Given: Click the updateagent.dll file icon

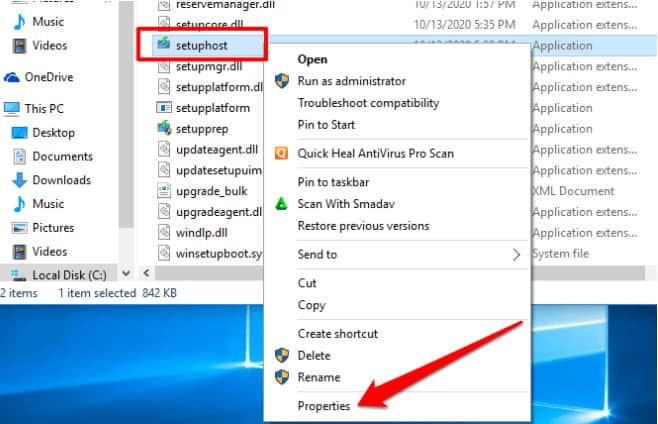Looking at the screenshot, I should [164, 149].
